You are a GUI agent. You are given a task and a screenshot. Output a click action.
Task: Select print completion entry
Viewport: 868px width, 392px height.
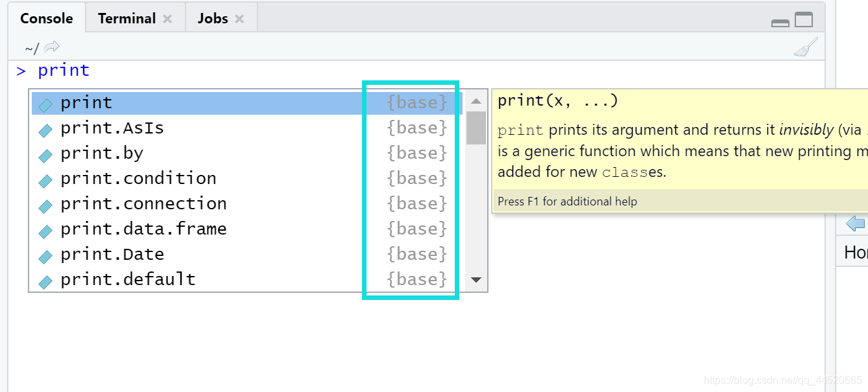point(247,103)
